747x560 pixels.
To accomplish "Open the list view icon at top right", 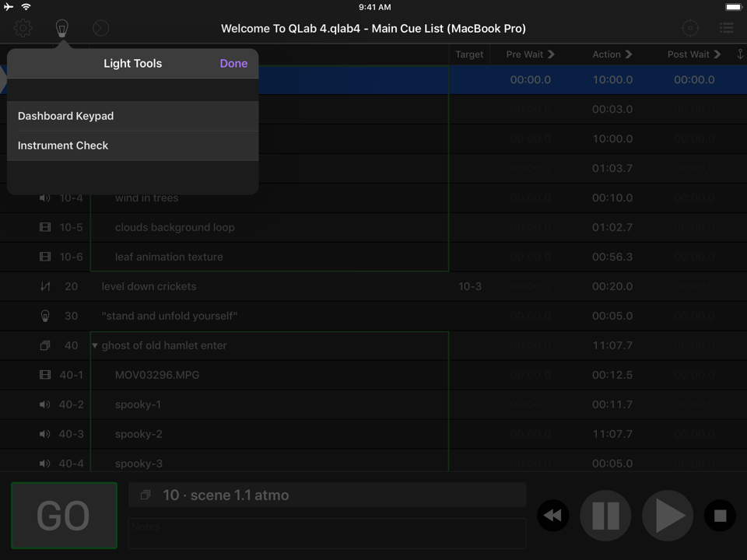I will tap(726, 29).
